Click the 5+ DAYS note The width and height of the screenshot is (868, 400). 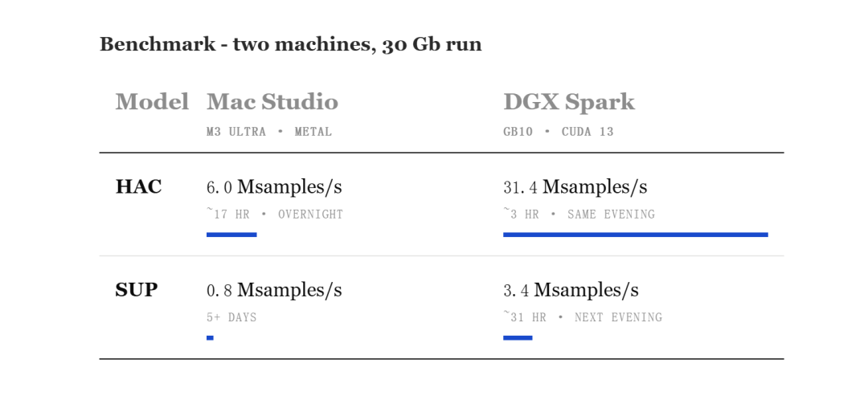pos(231,317)
